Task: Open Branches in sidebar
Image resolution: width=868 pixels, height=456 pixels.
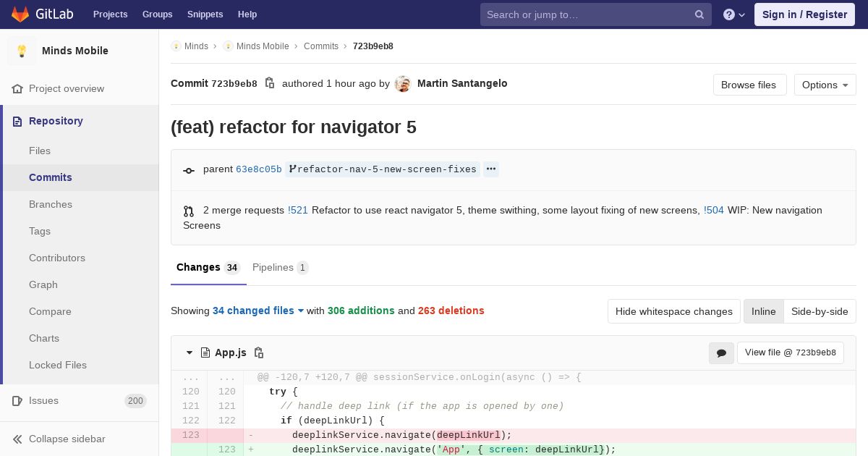Action: coord(51,205)
